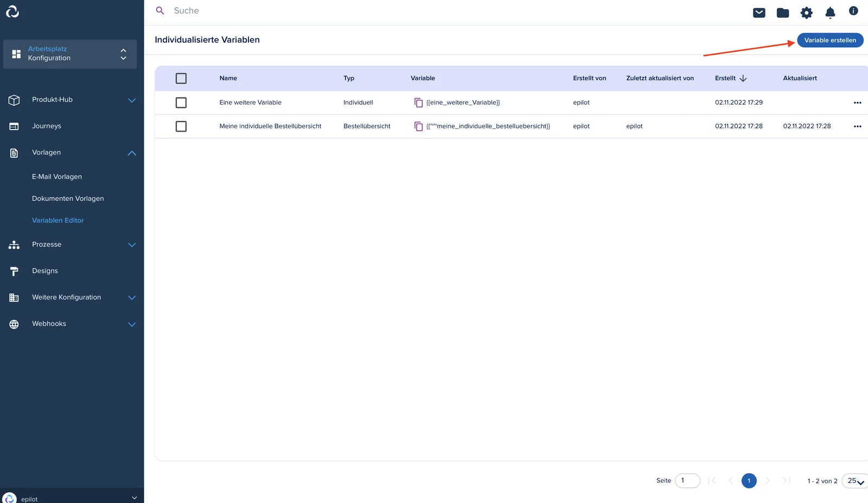Screen dimensions: 868x503
Task: Open the Arbeitsplatz Konfiguration switcher
Action: tap(70, 54)
